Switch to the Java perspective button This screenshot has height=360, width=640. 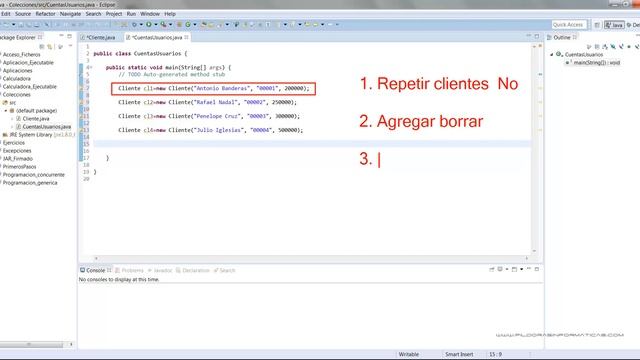pyautogui.click(x=614, y=25)
